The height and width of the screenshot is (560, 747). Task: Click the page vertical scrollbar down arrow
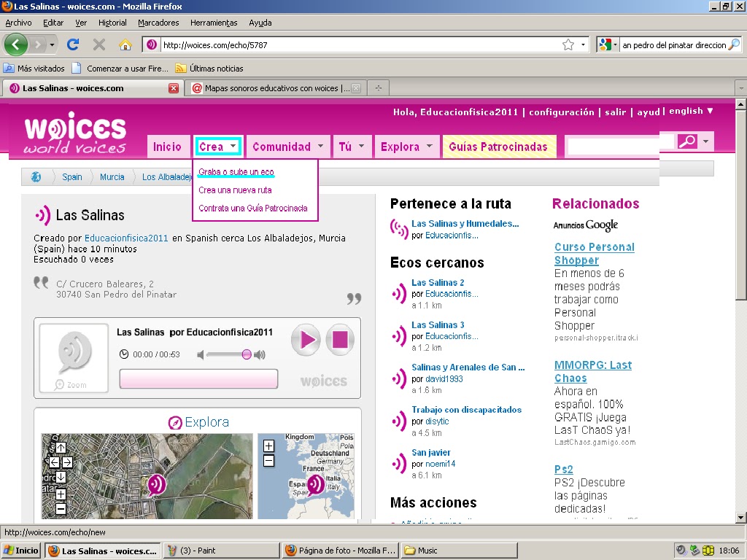(741, 518)
